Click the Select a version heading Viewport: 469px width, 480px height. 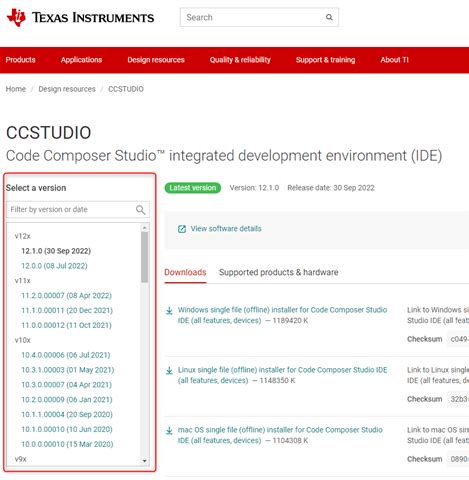tap(36, 188)
